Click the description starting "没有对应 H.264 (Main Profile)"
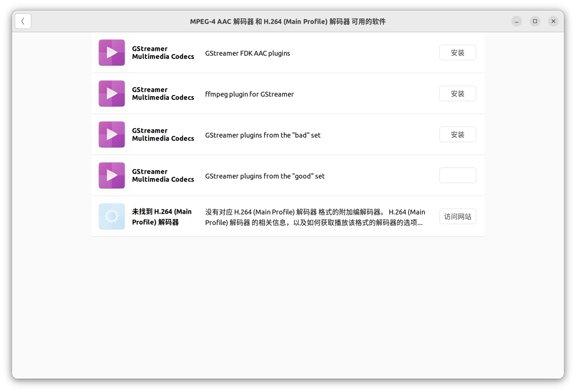Screen dimensions: 576x392 point(315,217)
